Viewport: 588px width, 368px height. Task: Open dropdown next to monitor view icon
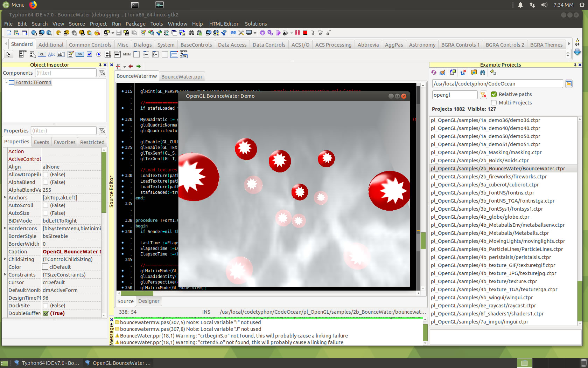255,33
